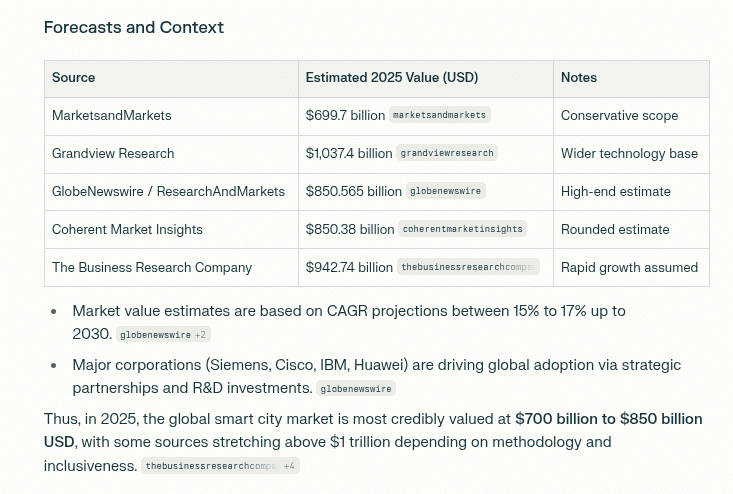Click the "Estimated 2025 Value (USD)" header
This screenshot has width=733, height=494.
pyautogui.click(x=392, y=78)
